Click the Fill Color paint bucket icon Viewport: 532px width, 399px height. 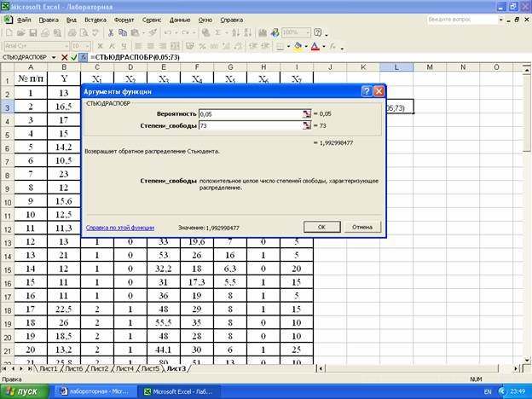coord(298,45)
